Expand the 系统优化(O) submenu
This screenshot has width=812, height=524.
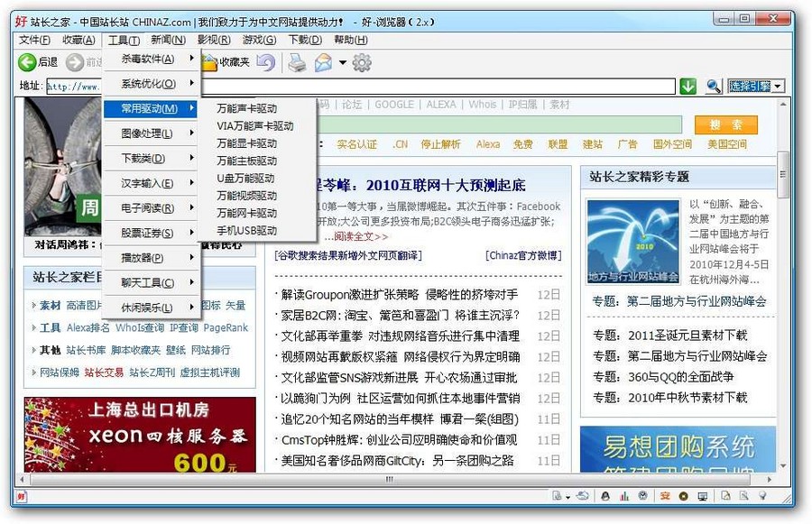(x=150, y=84)
